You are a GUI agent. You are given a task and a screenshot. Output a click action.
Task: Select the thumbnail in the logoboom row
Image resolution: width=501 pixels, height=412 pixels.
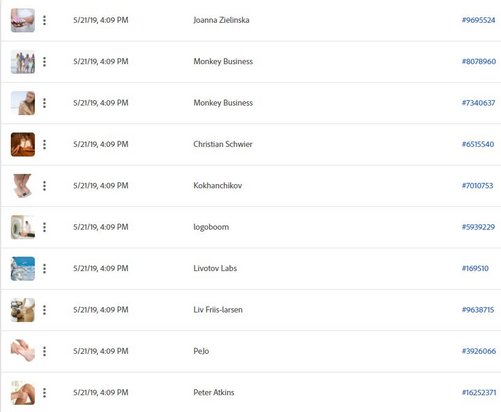click(x=23, y=227)
